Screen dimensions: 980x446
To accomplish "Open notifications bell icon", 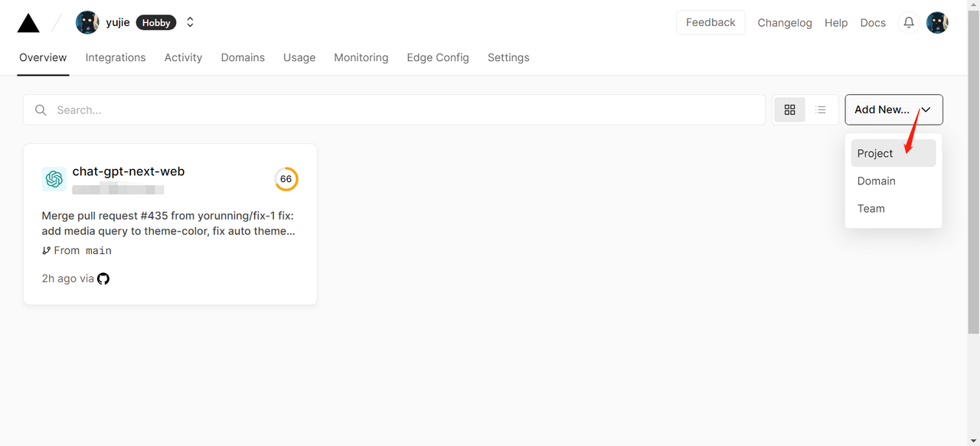I will pyautogui.click(x=909, y=23).
